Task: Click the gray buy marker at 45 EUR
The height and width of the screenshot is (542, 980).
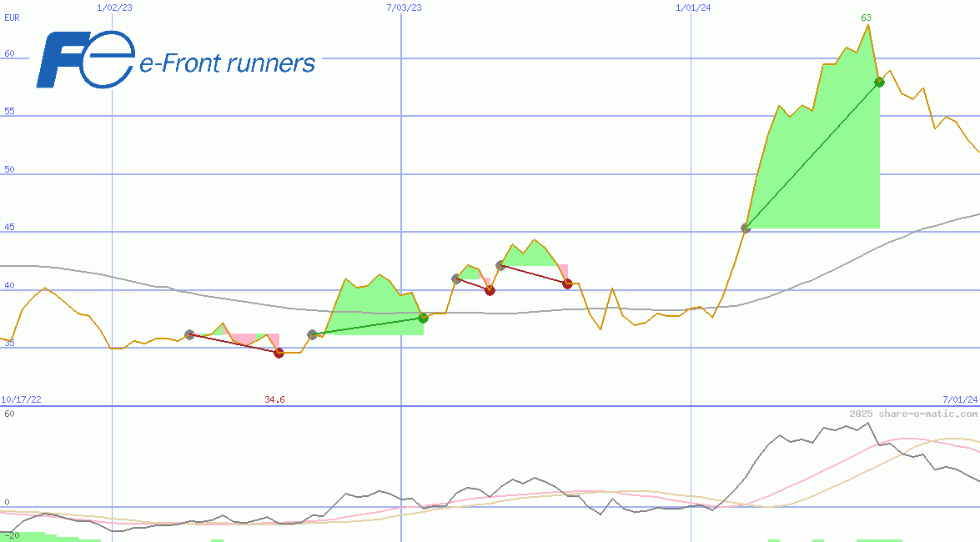Action: (x=746, y=228)
